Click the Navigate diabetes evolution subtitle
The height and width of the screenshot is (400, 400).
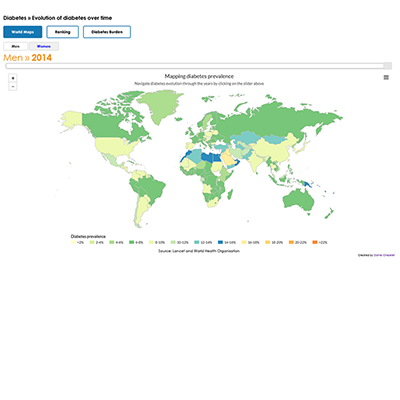pyautogui.click(x=199, y=84)
